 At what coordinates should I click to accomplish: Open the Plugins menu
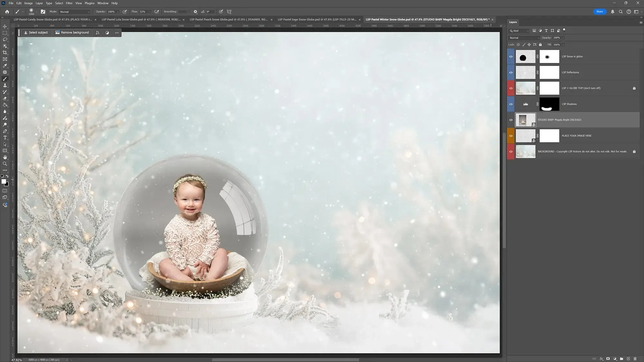pos(90,3)
